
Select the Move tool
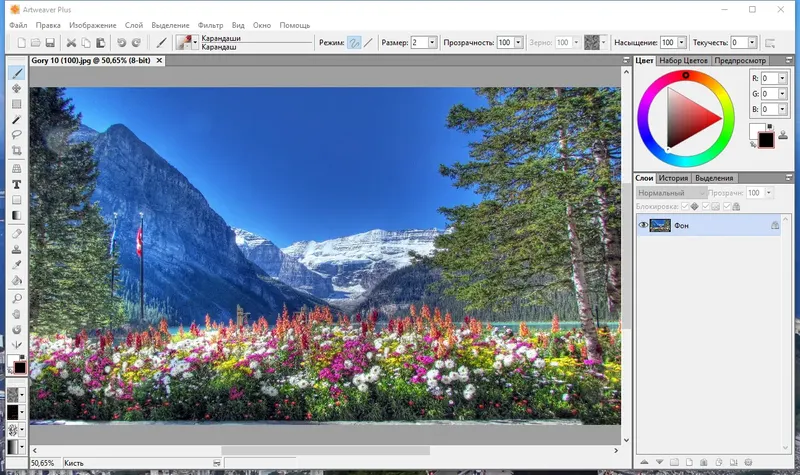coord(17,88)
